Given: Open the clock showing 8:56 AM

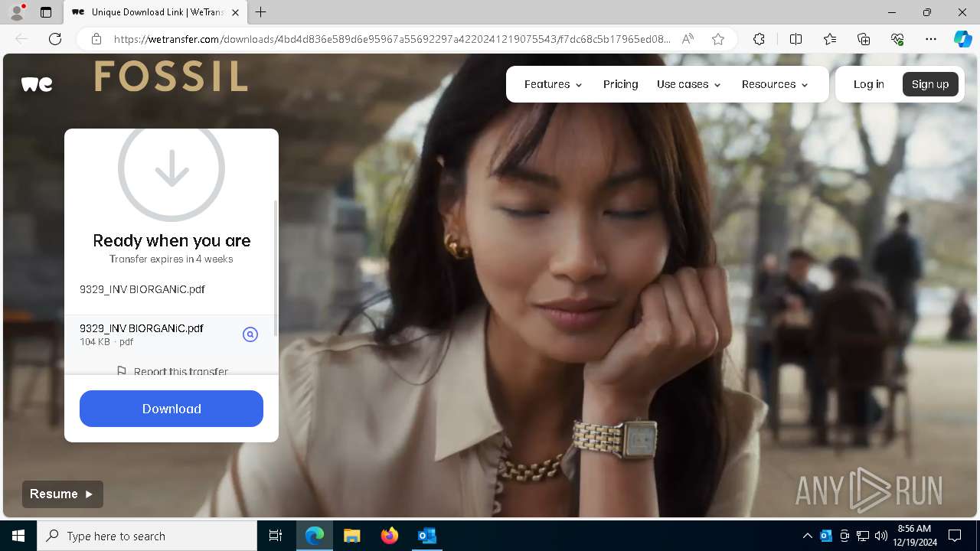Looking at the screenshot, I should tap(914, 536).
